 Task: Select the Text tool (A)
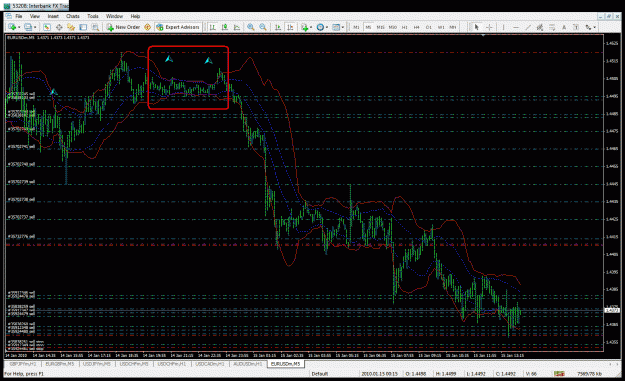coord(564,27)
